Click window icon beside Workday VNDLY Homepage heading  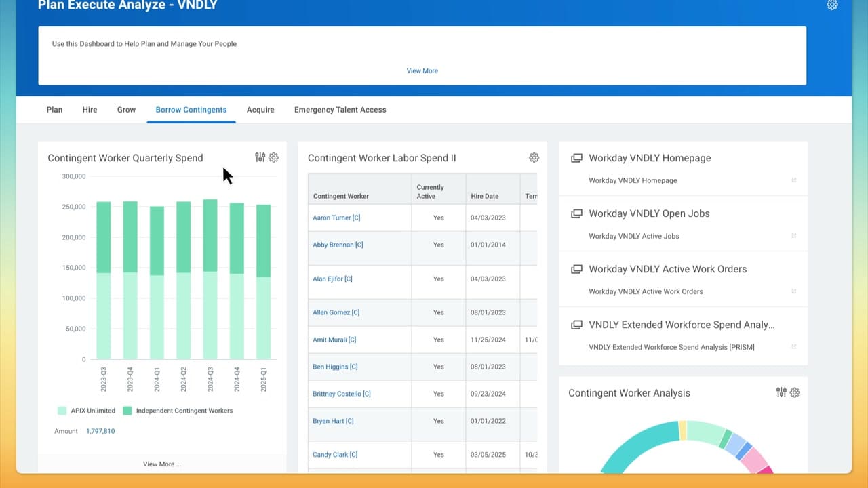(x=576, y=158)
